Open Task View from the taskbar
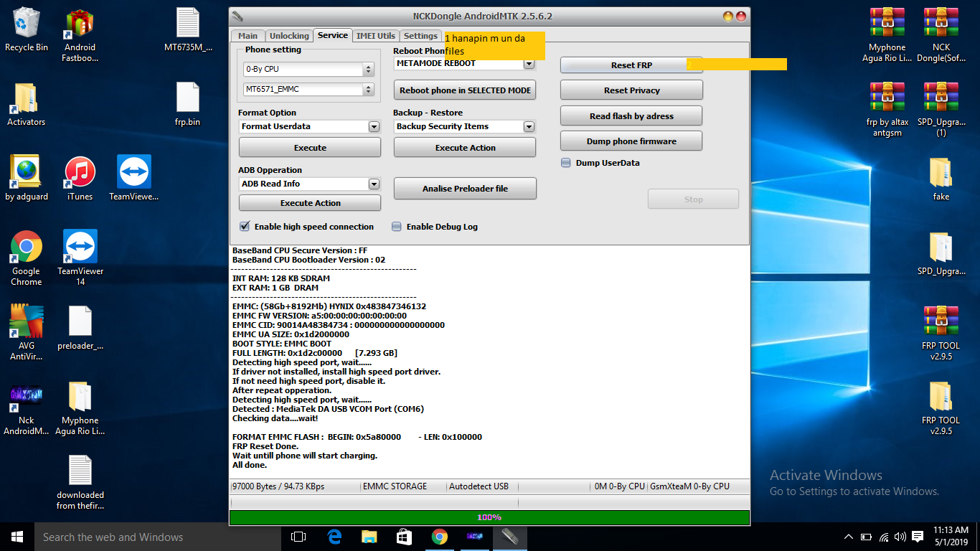Viewport: 980px width, 551px height. (298, 537)
